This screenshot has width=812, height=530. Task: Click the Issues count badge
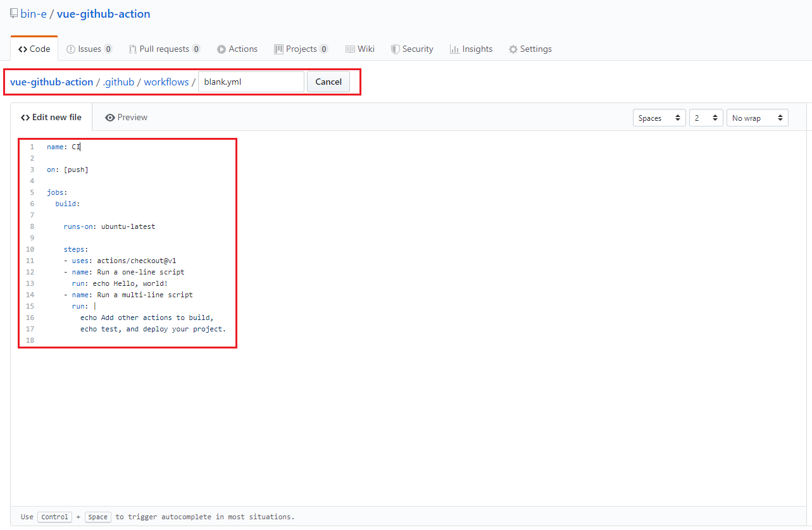pyautogui.click(x=108, y=49)
